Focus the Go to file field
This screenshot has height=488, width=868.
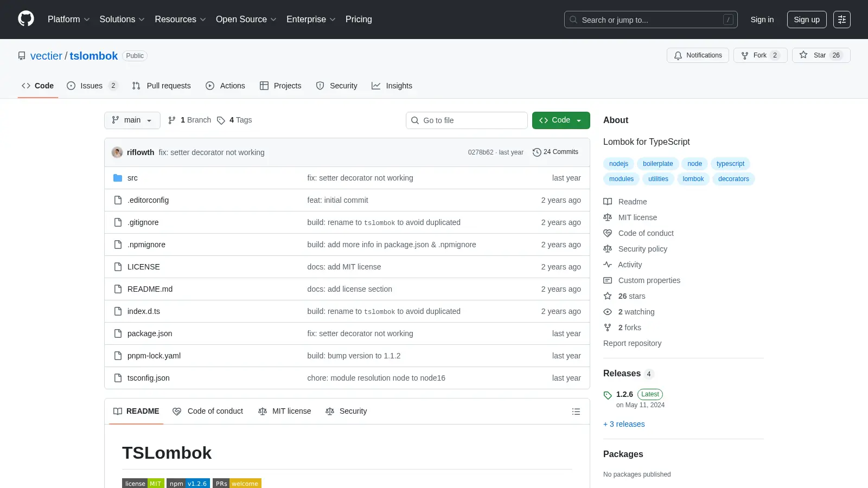[467, 120]
